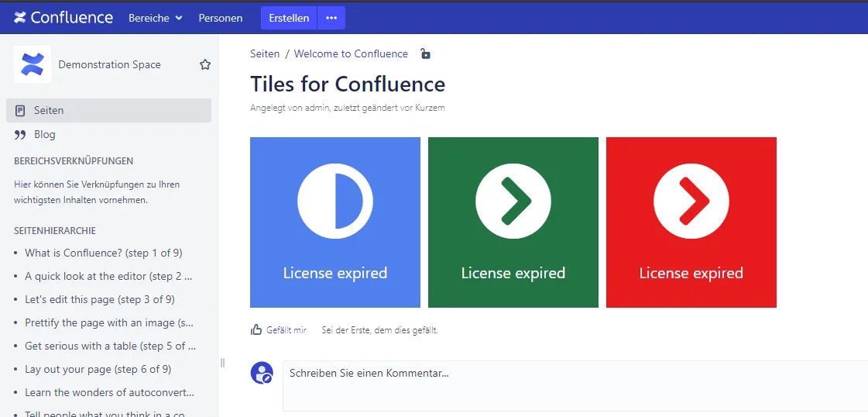Image resolution: width=868 pixels, height=417 pixels.
Task: Open the three-dots create options button
Action: click(331, 19)
